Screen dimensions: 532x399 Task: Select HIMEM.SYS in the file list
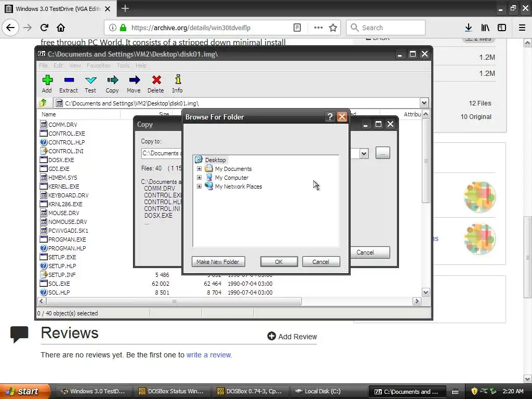[x=62, y=178]
